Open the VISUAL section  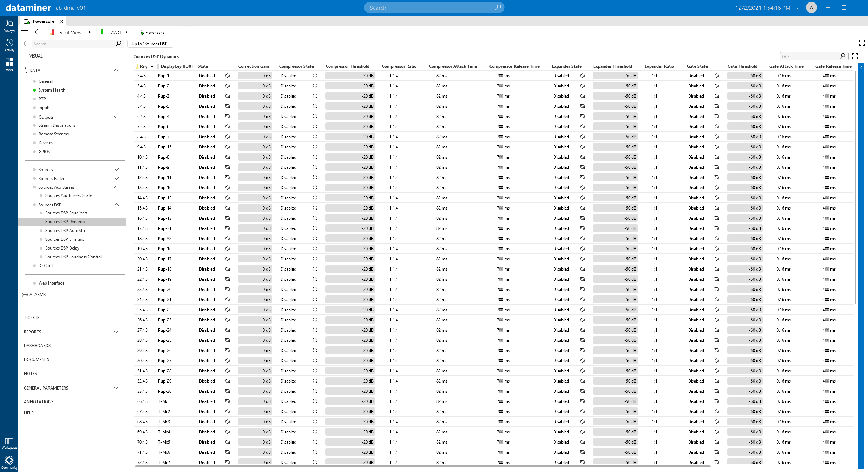tap(36, 56)
